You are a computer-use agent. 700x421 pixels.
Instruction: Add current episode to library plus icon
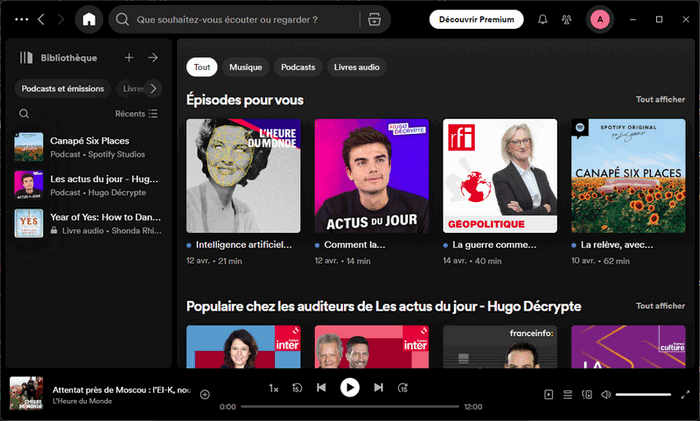(x=205, y=395)
